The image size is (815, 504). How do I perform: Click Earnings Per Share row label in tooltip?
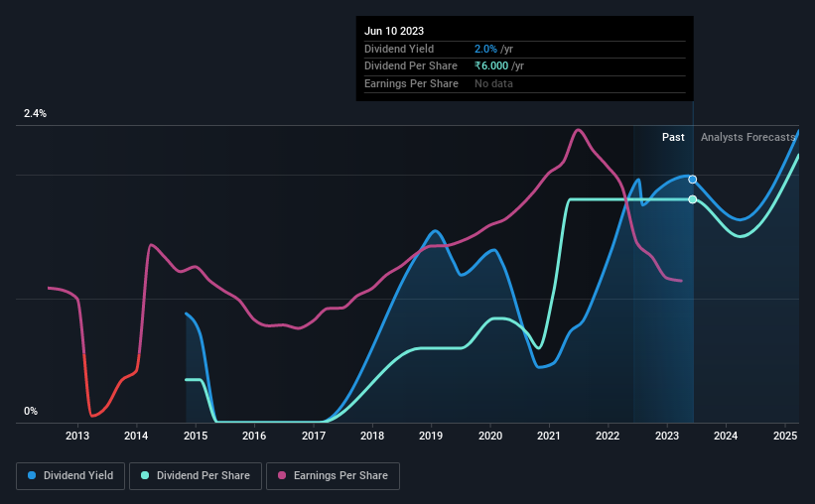412,83
